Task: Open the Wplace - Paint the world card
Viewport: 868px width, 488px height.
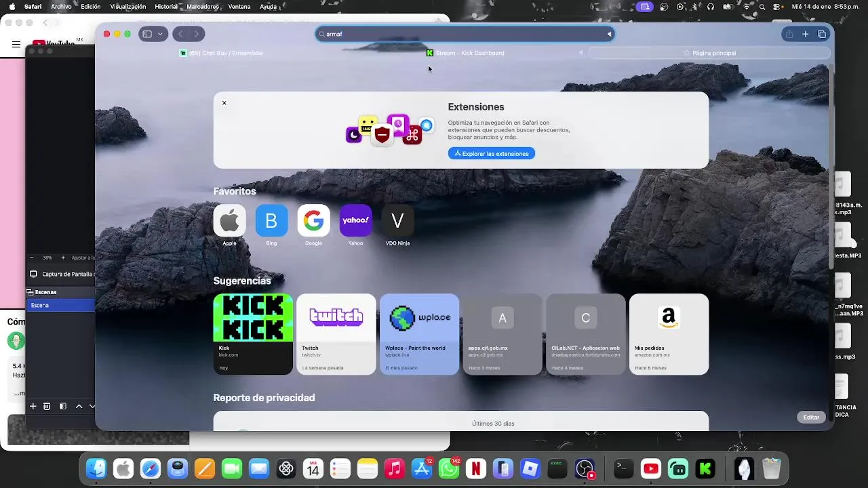Action: pyautogui.click(x=419, y=334)
